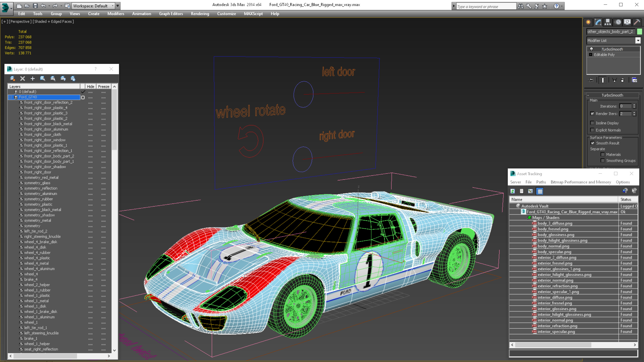Open the Rendering menu

(x=200, y=14)
